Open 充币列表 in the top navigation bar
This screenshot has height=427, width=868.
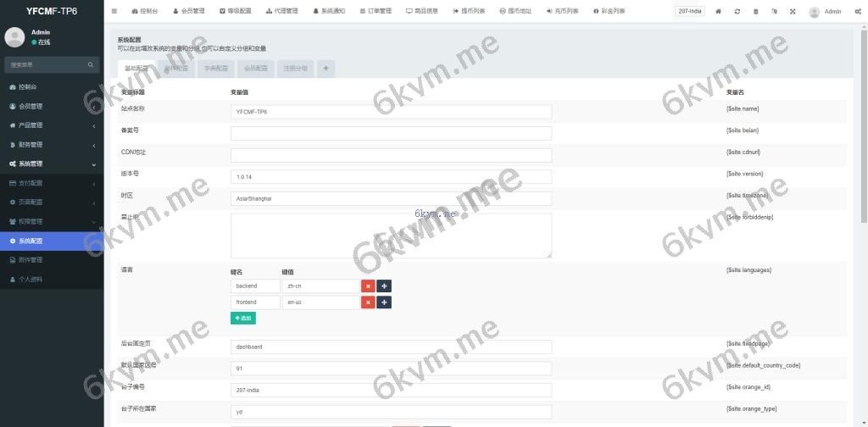coord(562,11)
